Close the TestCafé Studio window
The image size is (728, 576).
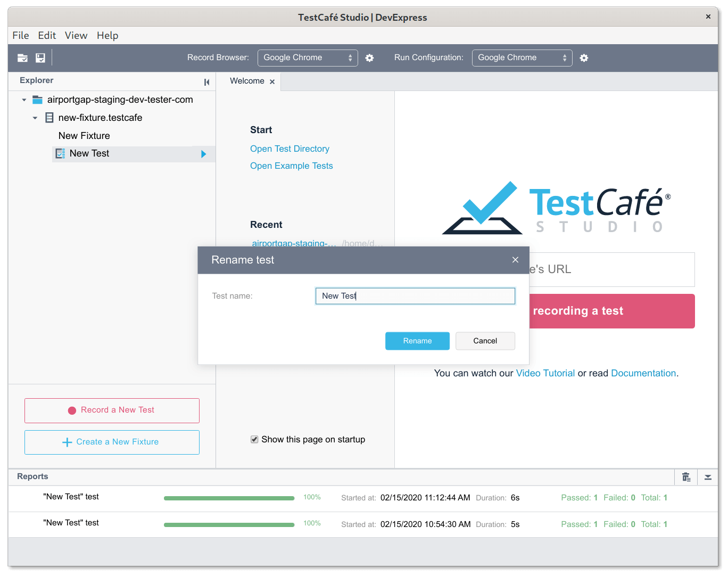click(708, 17)
